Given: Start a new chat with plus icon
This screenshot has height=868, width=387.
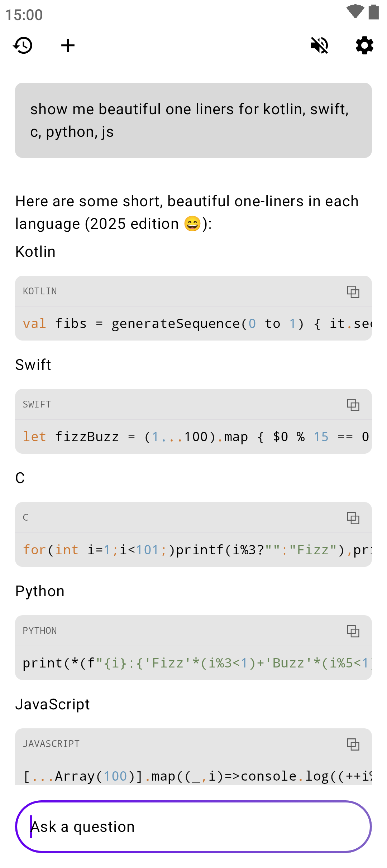Looking at the screenshot, I should (x=68, y=45).
